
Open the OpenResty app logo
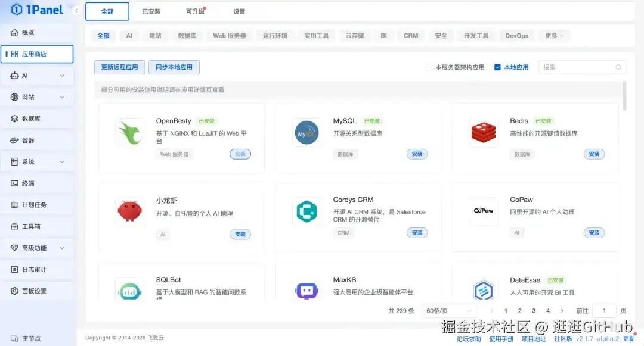click(x=130, y=132)
